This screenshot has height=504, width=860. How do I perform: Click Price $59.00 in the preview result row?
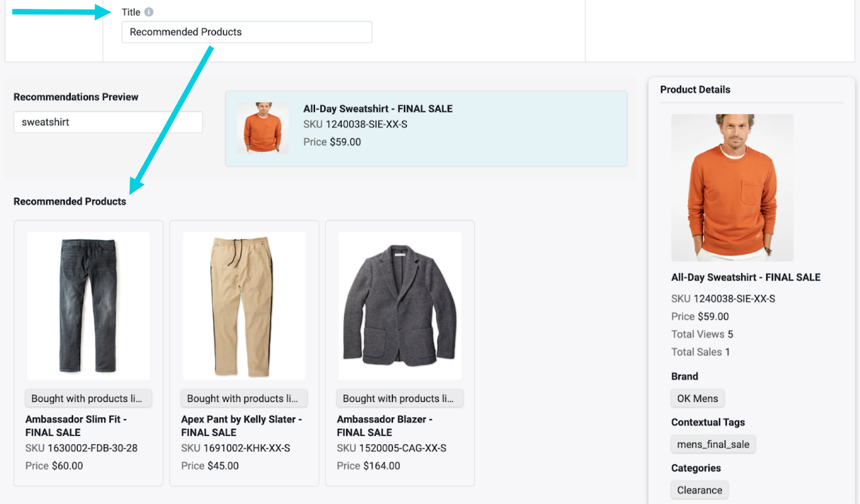pos(332,142)
